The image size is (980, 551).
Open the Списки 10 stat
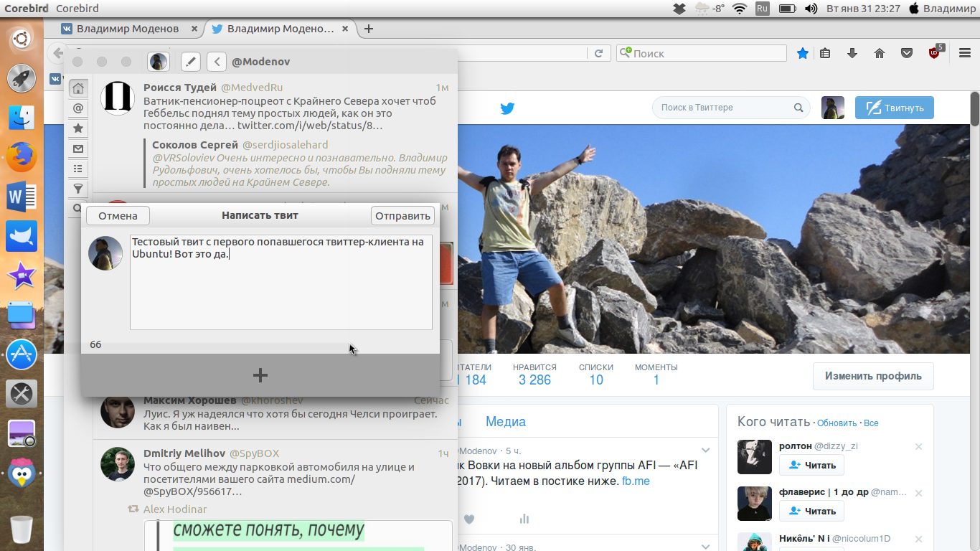tap(596, 375)
